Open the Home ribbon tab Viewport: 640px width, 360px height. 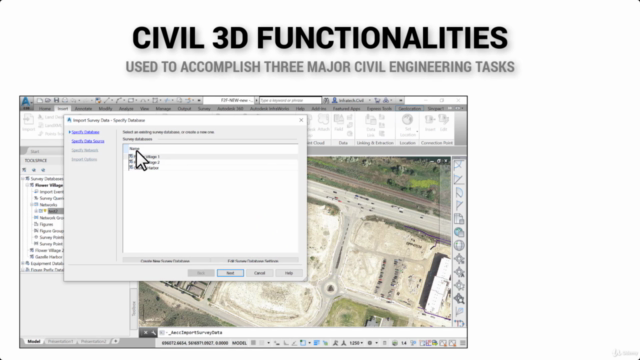pos(44,109)
